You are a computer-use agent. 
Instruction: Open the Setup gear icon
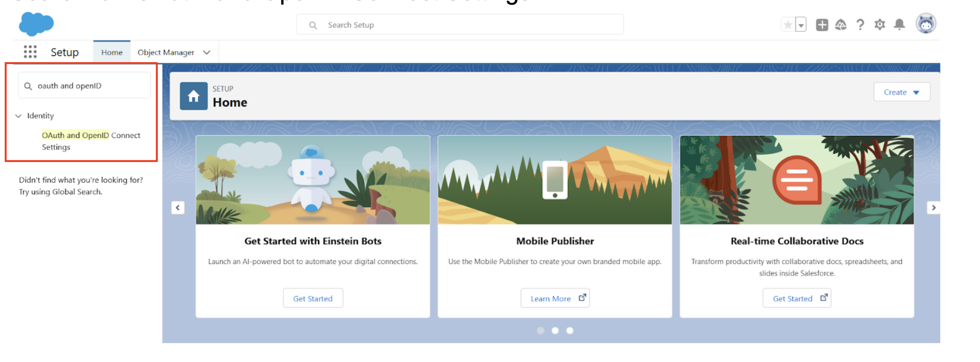880,25
